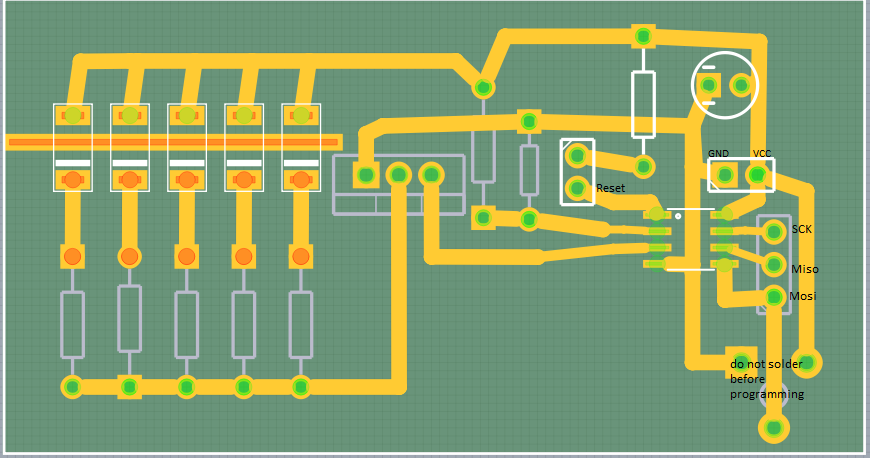Select the upper pad of the Reset jumper
Image resolution: width=870 pixels, height=458 pixels.
577,155
